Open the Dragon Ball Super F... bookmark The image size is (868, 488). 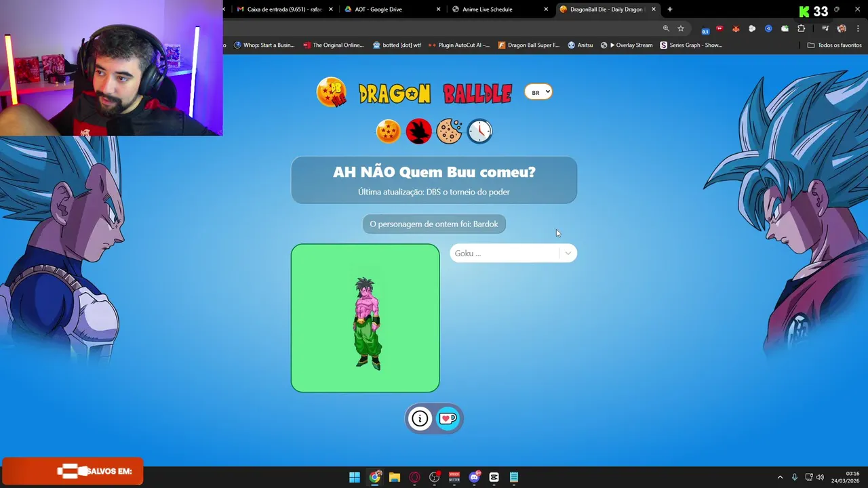coord(529,45)
